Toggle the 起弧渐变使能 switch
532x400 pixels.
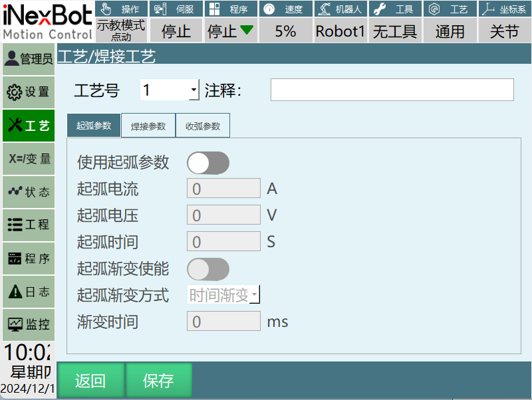pos(208,269)
